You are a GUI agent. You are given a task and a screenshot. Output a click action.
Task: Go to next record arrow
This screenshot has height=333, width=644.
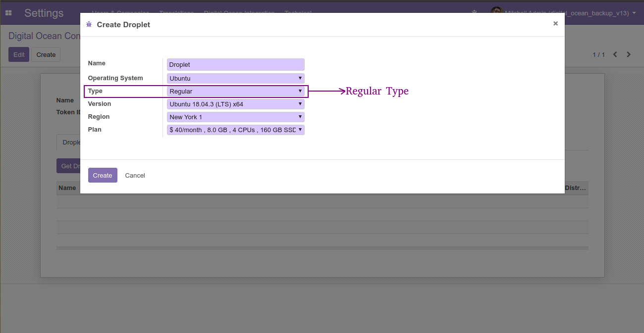pos(629,54)
